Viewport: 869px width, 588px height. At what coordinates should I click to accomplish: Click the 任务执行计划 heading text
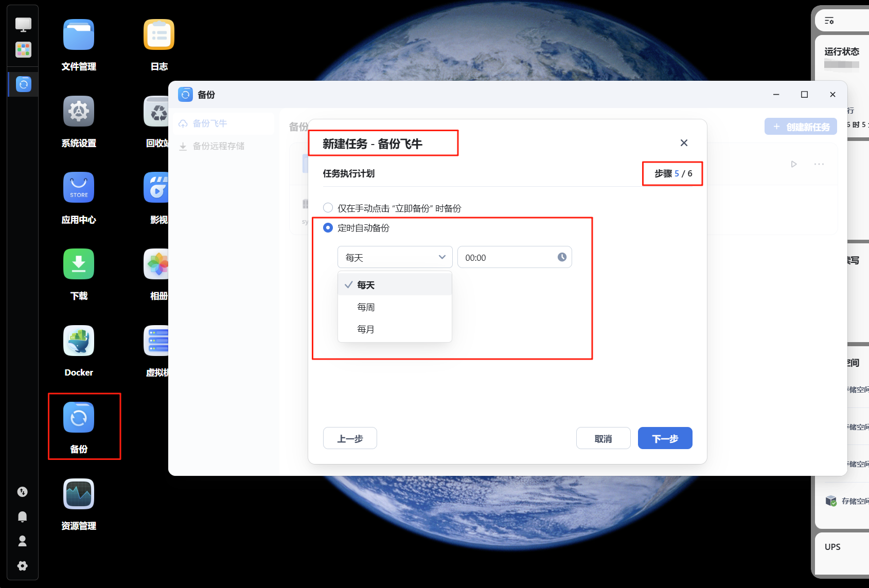point(349,173)
